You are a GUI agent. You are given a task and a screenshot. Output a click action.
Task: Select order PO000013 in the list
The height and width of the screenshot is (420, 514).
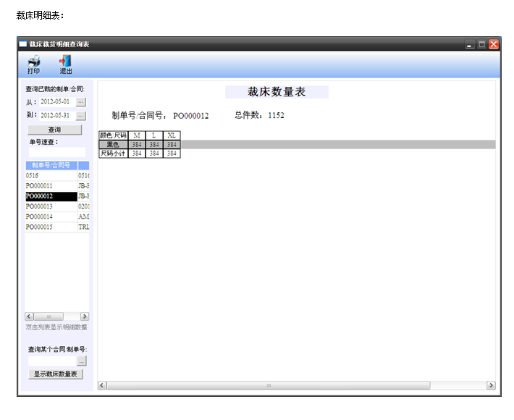tap(50, 206)
